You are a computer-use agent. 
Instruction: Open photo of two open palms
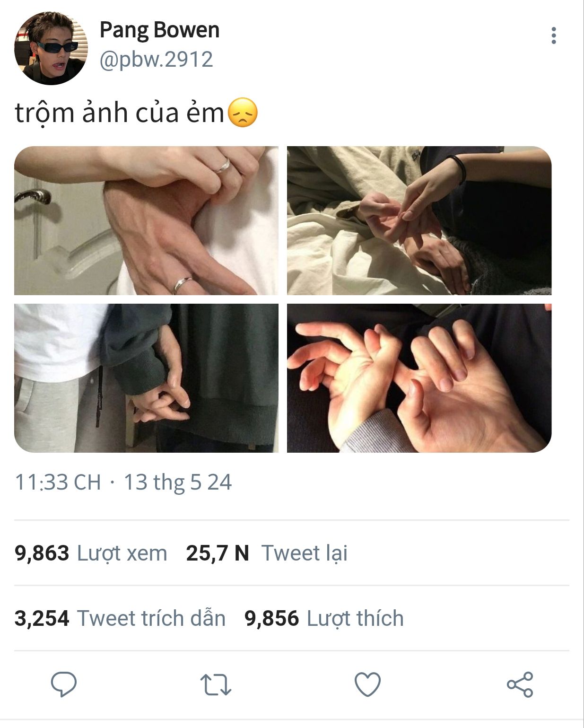tap(419, 378)
